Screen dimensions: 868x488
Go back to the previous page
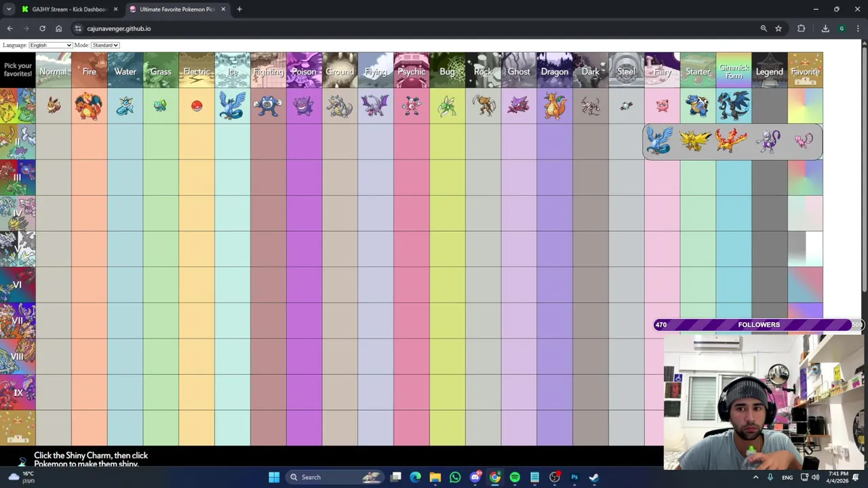9,28
